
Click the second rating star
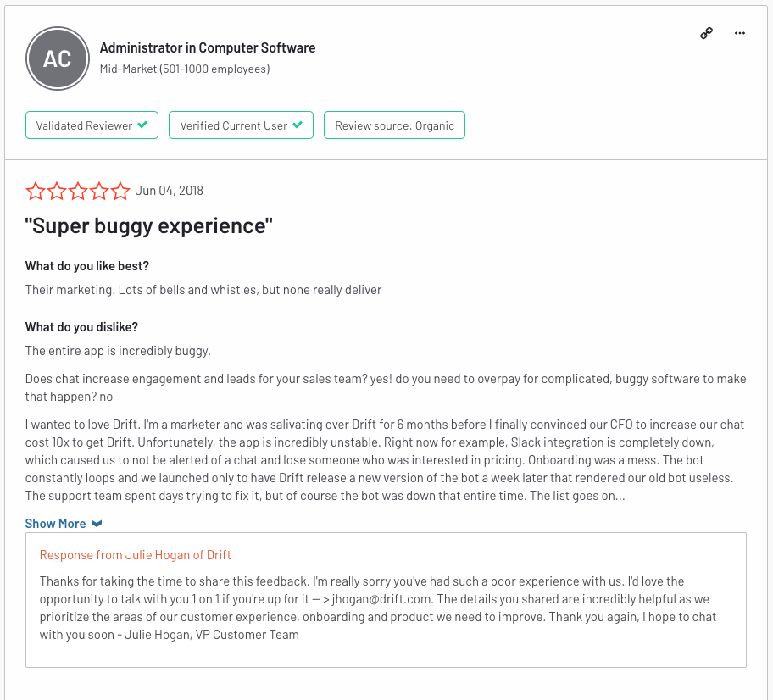click(57, 191)
